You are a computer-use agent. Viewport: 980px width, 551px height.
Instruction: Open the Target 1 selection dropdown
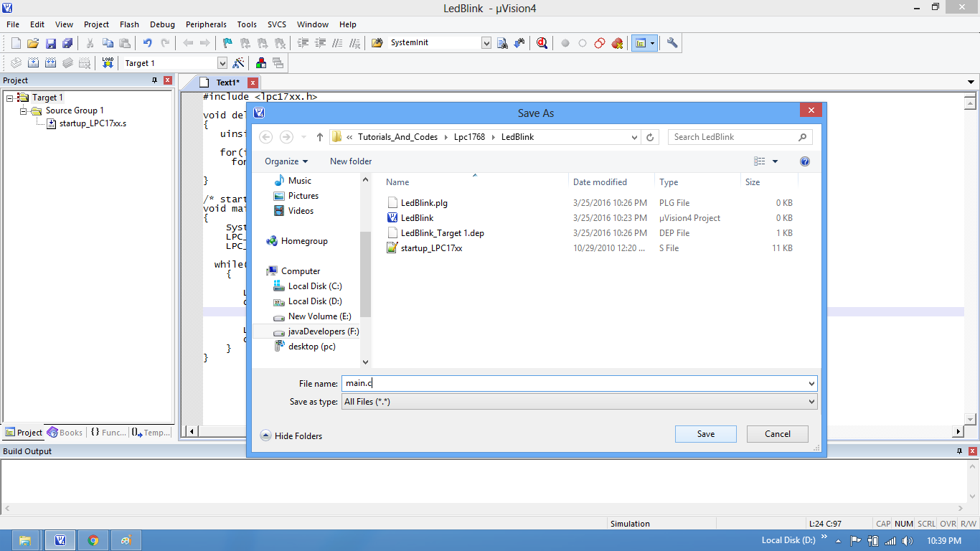click(x=222, y=63)
